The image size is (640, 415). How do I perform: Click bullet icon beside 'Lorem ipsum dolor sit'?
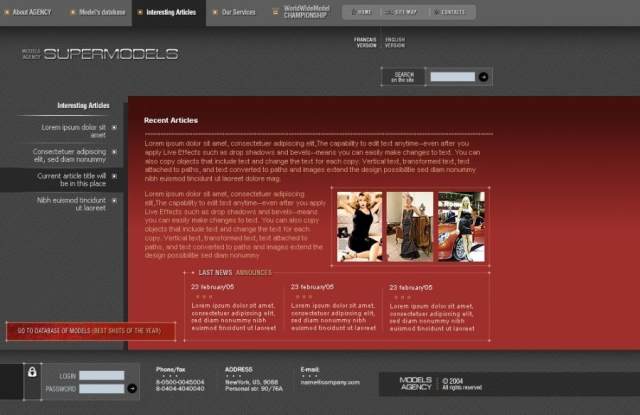tap(114, 127)
